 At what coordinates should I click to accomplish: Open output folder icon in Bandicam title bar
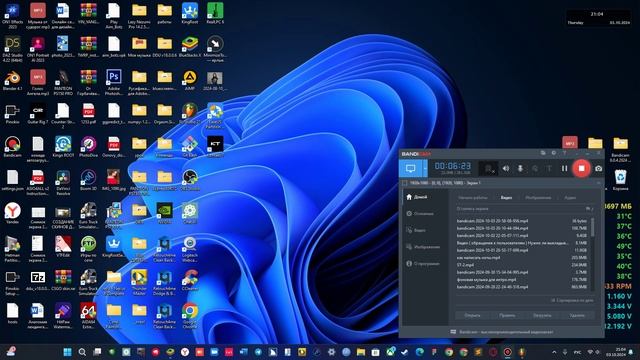(x=543, y=153)
